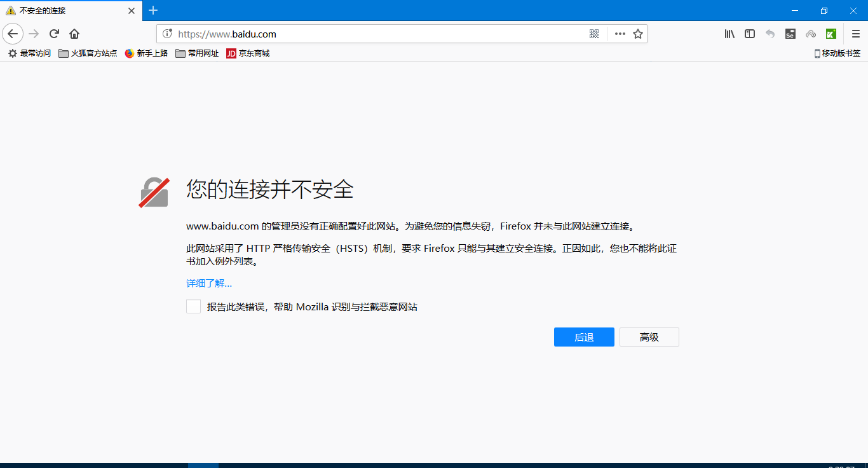Click the gray cloud-link extension icon
The image size is (868, 468).
point(811,34)
